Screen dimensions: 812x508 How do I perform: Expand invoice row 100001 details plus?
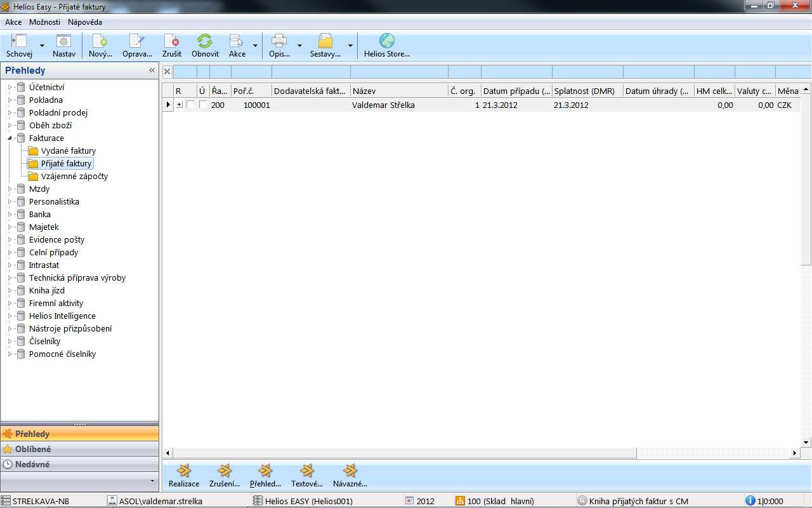(x=180, y=105)
